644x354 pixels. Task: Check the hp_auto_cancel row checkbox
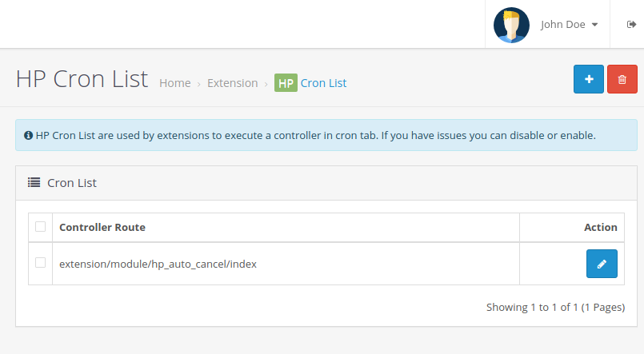pyautogui.click(x=40, y=262)
